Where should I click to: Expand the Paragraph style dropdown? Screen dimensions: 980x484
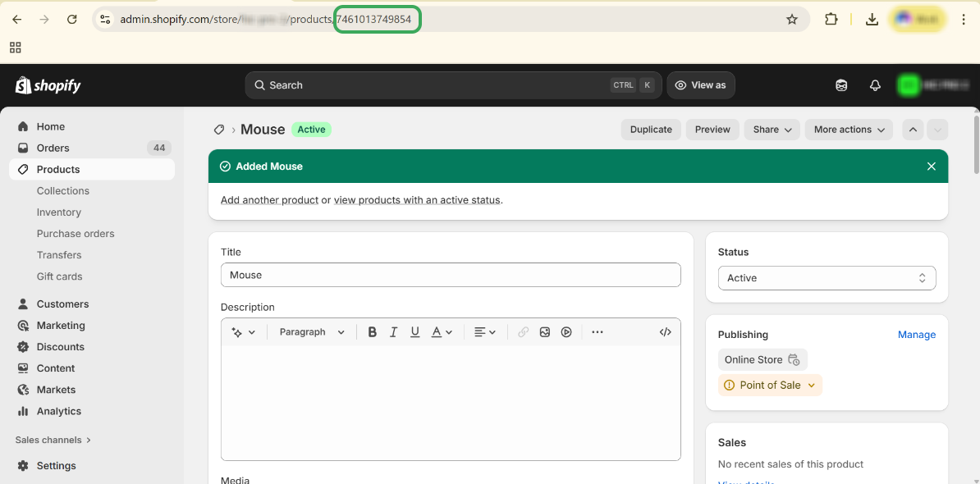(312, 332)
